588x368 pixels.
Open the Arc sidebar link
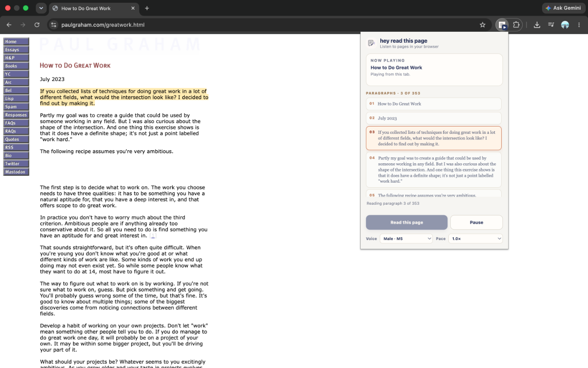point(16,82)
